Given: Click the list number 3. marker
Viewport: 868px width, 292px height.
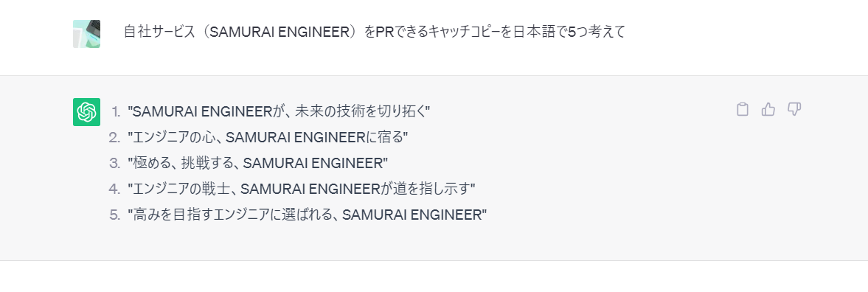Looking at the screenshot, I should pos(114,163).
